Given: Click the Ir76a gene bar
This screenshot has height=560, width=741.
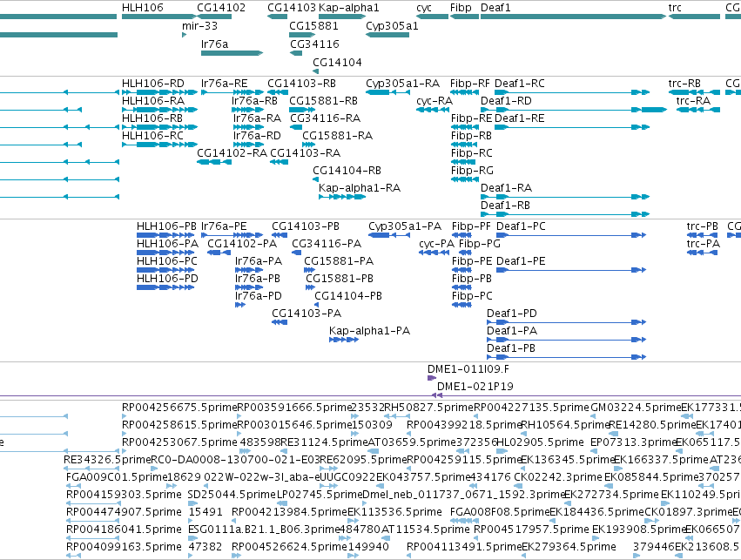Looking at the screenshot, I should (232, 53).
